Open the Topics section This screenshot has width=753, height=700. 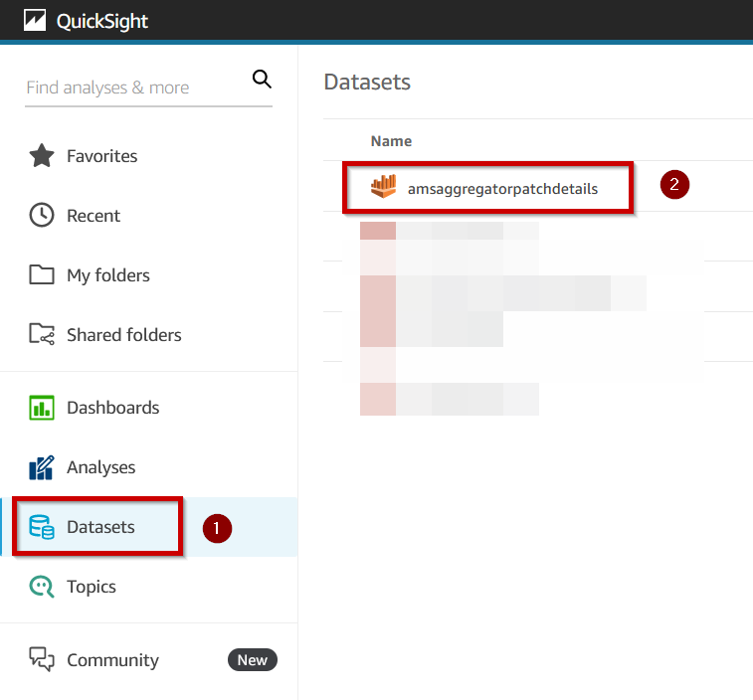coord(92,588)
